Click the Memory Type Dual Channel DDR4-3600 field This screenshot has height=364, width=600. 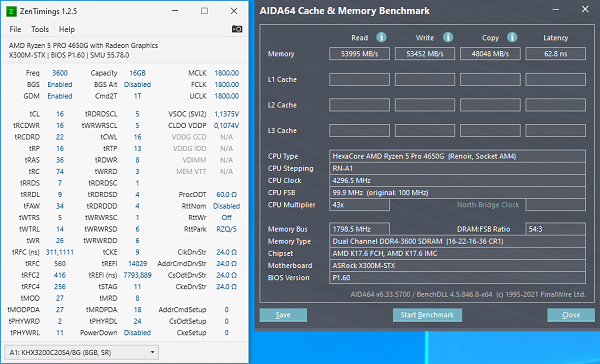[x=457, y=241]
